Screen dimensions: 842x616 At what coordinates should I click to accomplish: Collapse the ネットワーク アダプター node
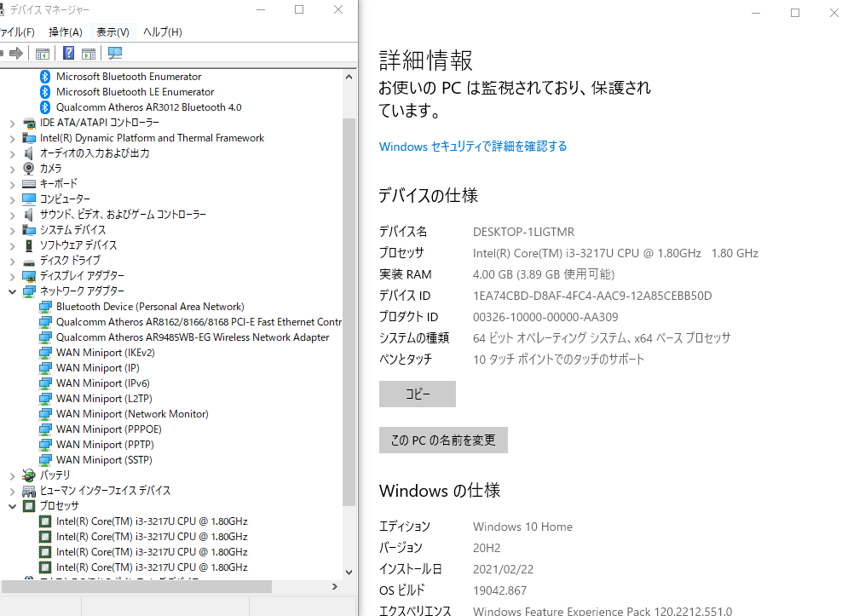pos(12,291)
